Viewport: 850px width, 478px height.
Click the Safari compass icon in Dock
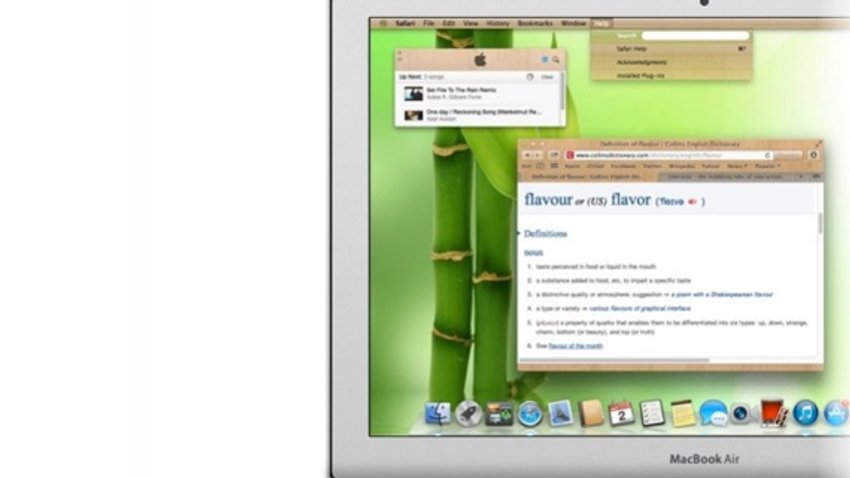tap(530, 415)
